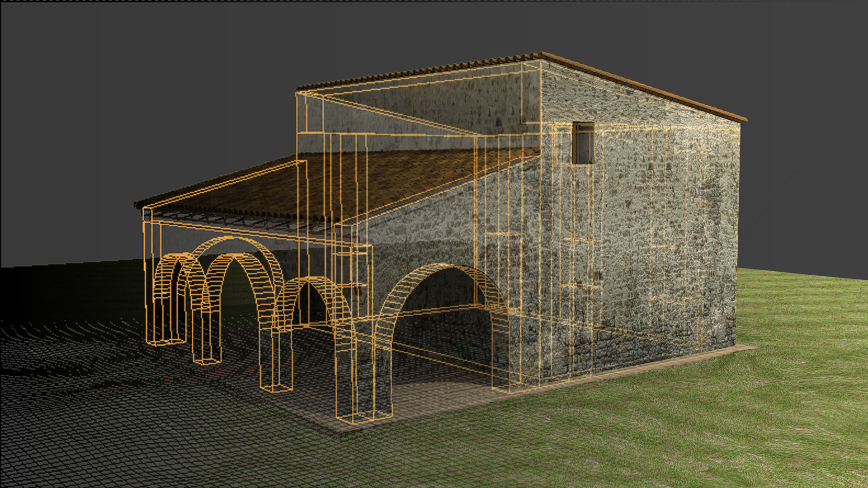Viewport: 868px width, 488px height.
Task: Click the small window on the tower wall
Action: pyautogui.click(x=583, y=143)
